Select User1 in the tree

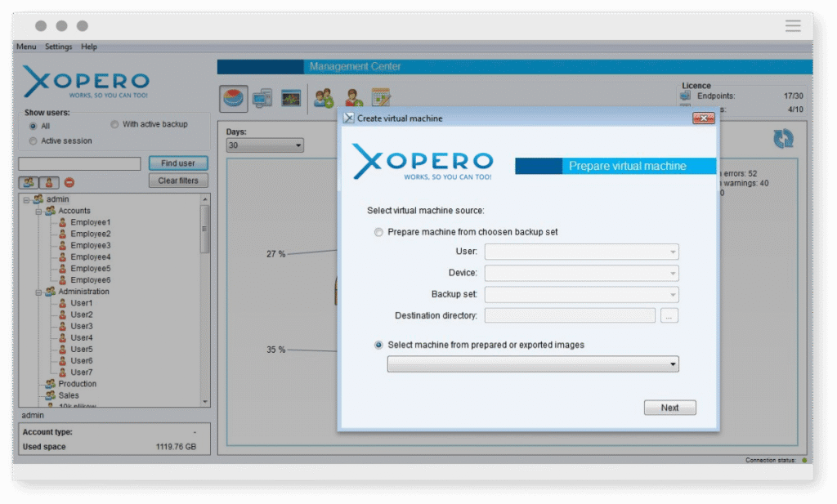(x=82, y=303)
